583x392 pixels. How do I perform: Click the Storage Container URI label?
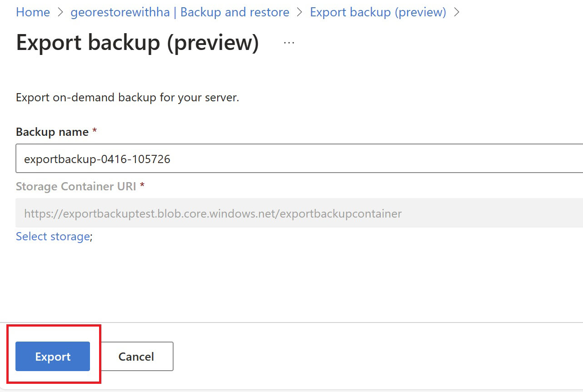pyautogui.click(x=76, y=186)
